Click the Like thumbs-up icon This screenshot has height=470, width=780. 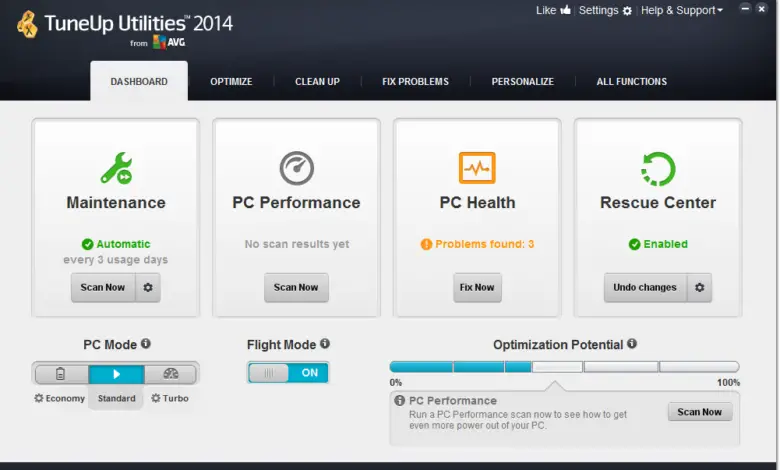[x=565, y=10]
